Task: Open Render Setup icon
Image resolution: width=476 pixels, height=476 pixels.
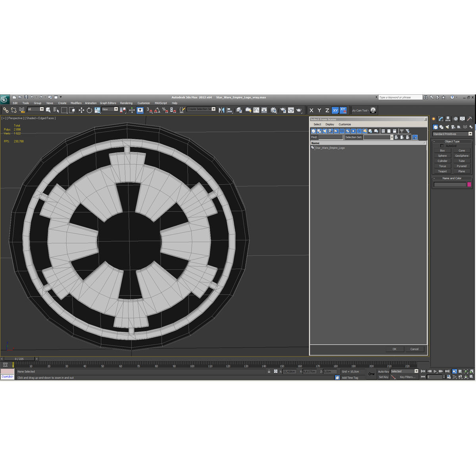Action: [x=283, y=110]
